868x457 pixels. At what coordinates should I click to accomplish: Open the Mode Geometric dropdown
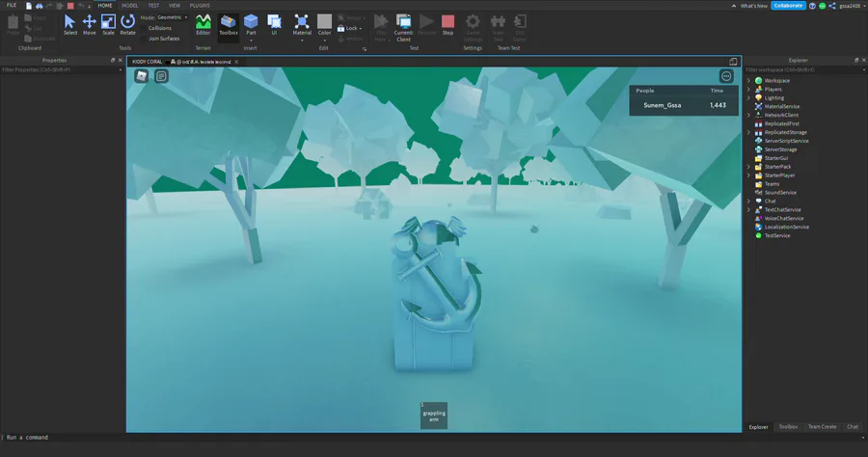point(173,17)
